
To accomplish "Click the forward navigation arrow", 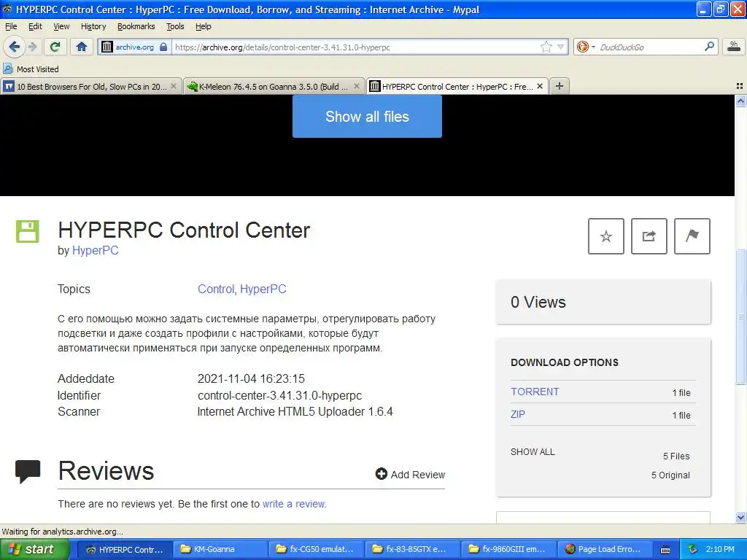I will [32, 47].
